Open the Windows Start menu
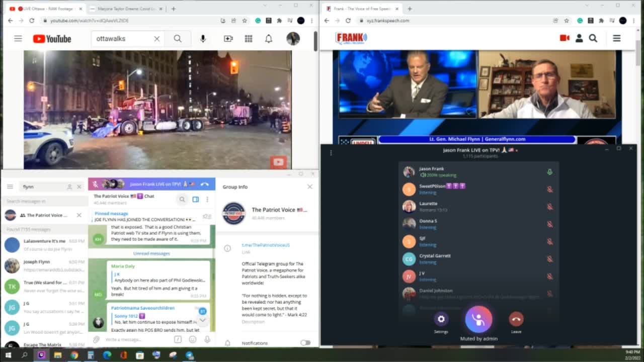Viewport: 644px width, 362px height. click(8, 355)
